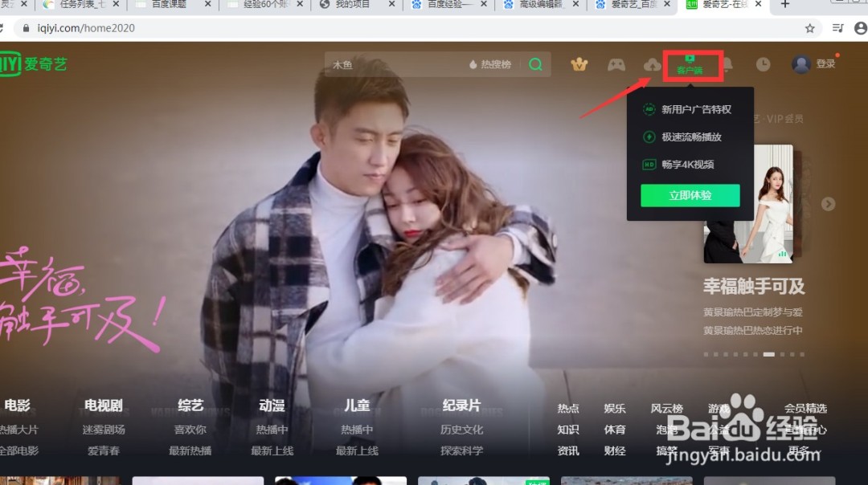
Task: Click the bookmark star in address bar
Action: pyautogui.click(x=809, y=28)
